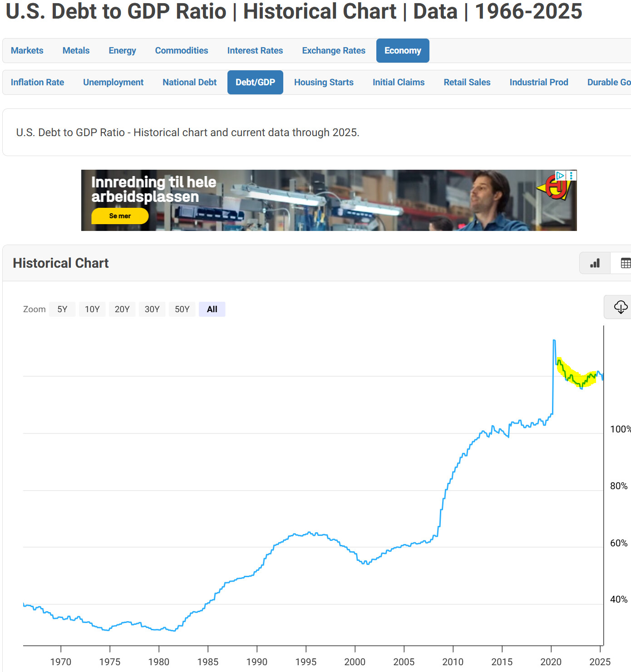Screen dimensions: 631x672
Task: Select the All zoom range
Action: click(212, 309)
